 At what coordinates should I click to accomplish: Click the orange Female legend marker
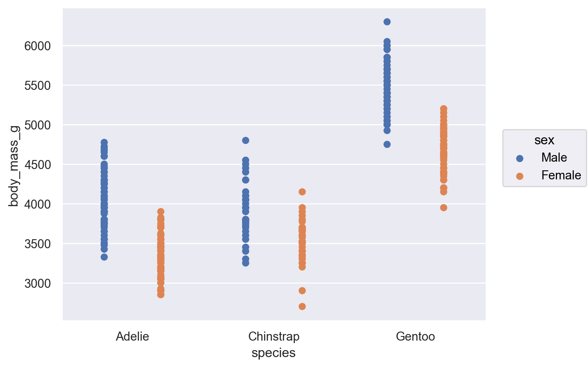(520, 176)
